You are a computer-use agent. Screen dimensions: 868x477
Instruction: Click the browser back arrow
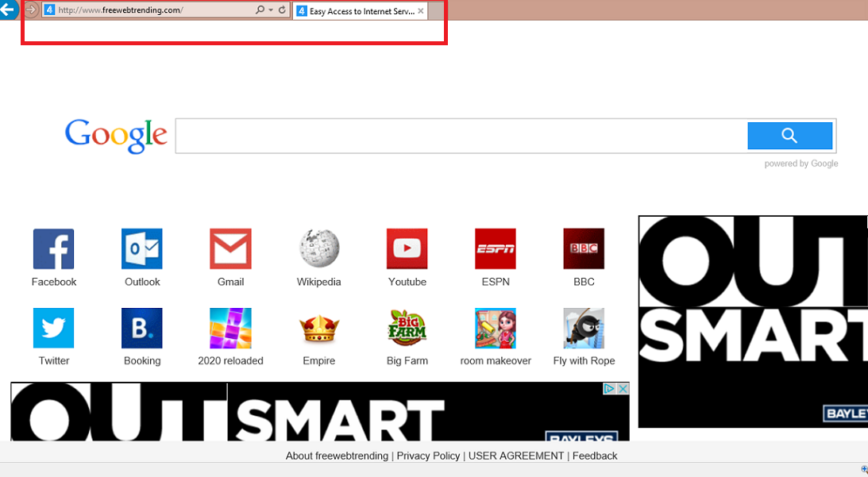click(8, 9)
